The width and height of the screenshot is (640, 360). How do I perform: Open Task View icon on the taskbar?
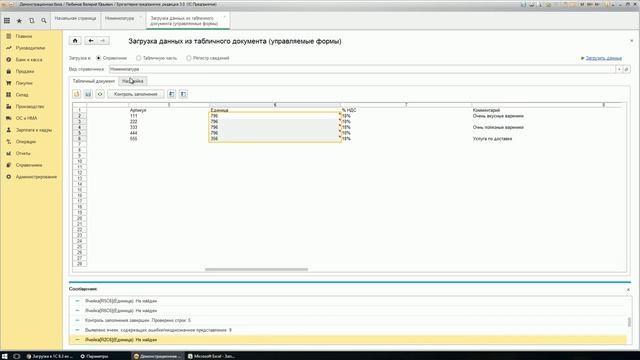pos(17,356)
